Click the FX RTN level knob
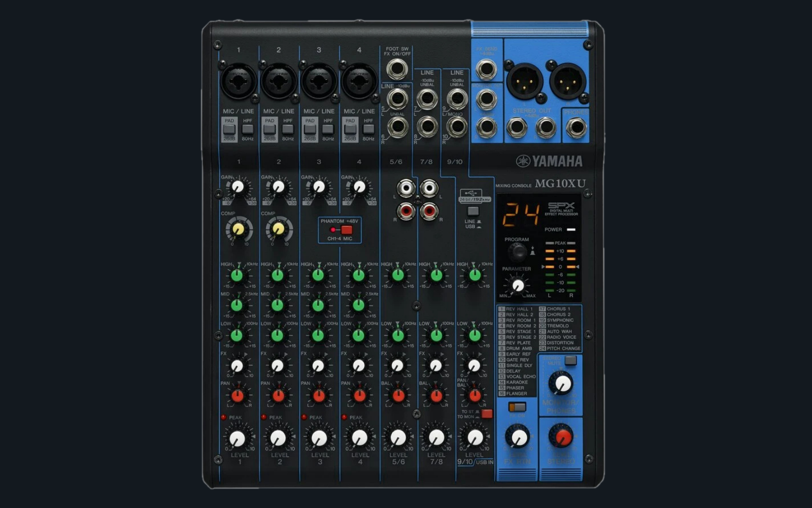 click(518, 437)
